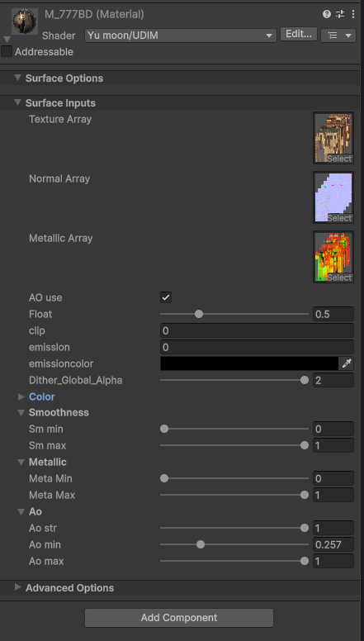Open the material help reference icon

pos(326,14)
